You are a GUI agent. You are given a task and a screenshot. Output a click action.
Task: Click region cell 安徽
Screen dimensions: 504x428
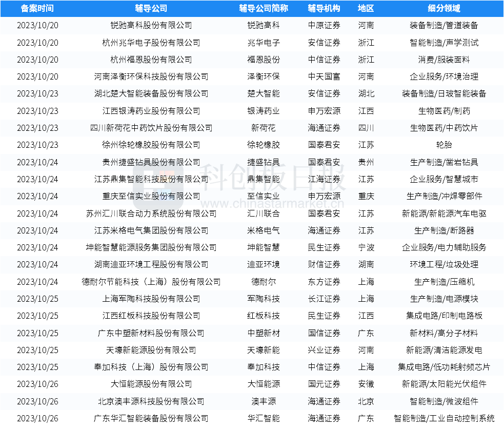(x=366, y=384)
